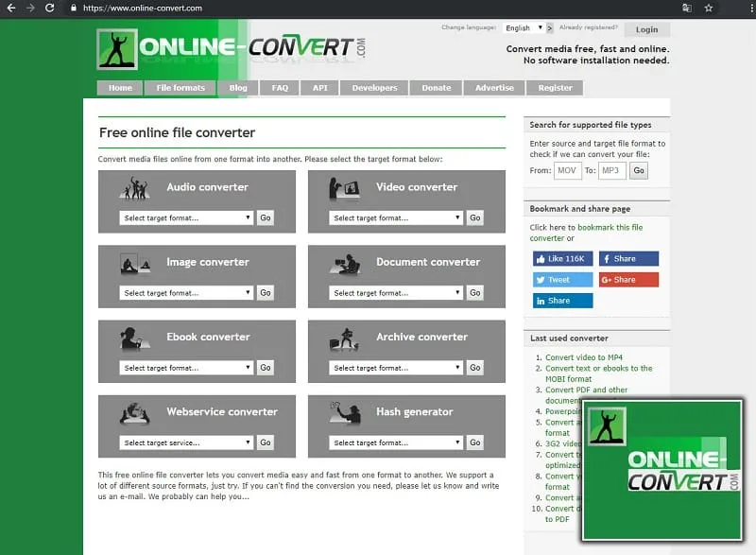This screenshot has width=756, height=555.
Task: Click the Image converter icon
Action: [134, 263]
